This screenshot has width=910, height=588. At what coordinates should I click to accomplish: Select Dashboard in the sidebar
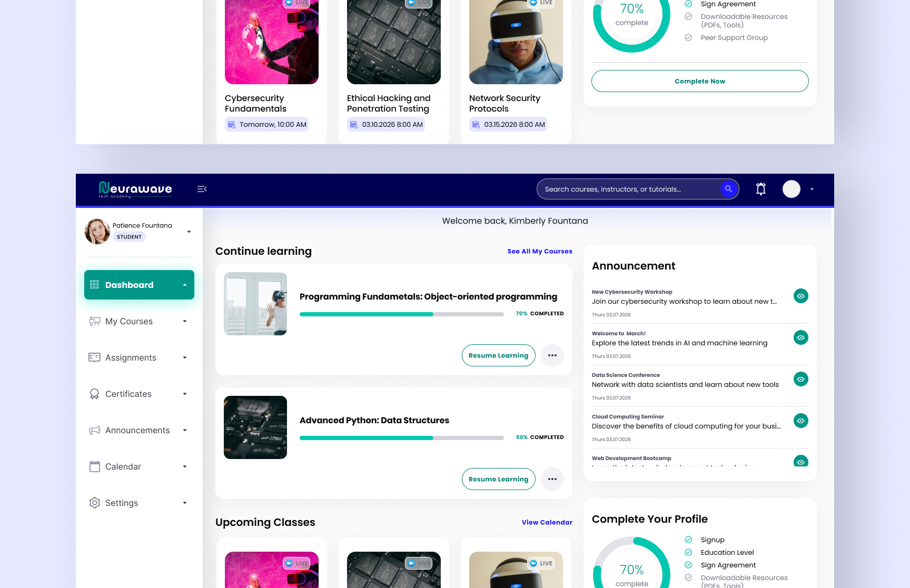pyautogui.click(x=139, y=285)
